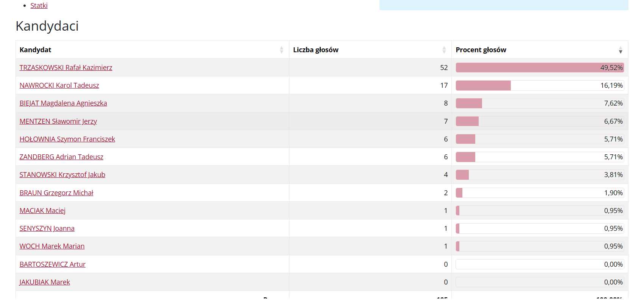View JAKUBIAK Marek candidate page
This screenshot has width=644, height=300.
[45, 282]
